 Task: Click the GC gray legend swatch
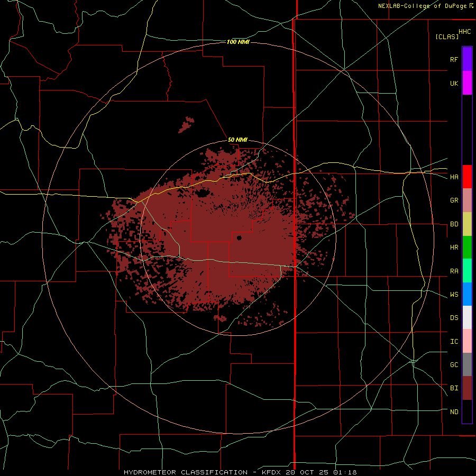467,364
